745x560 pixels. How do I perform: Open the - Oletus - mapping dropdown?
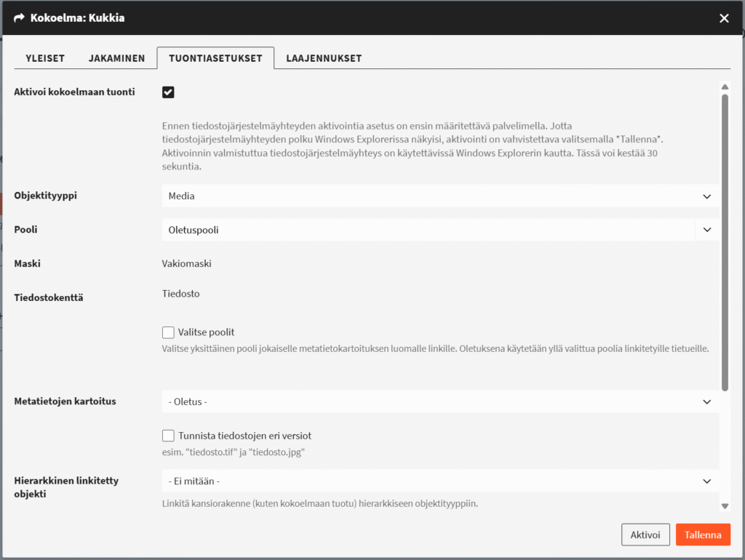pos(440,402)
